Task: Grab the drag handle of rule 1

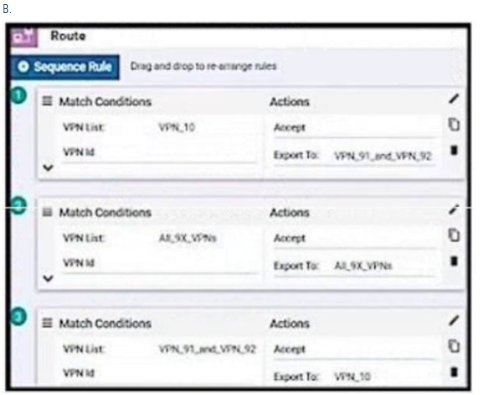Action: pyautogui.click(x=47, y=101)
